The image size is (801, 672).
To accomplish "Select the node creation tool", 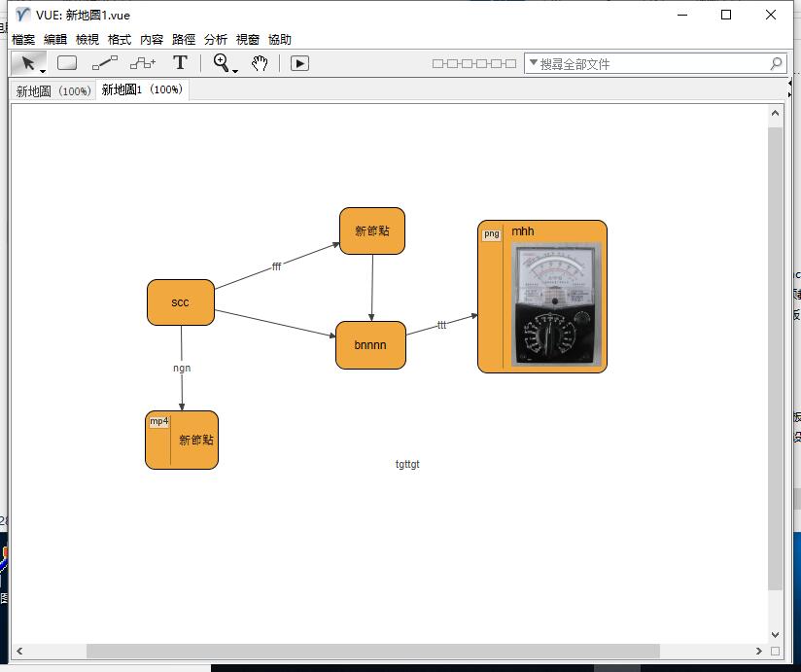I will [67, 63].
